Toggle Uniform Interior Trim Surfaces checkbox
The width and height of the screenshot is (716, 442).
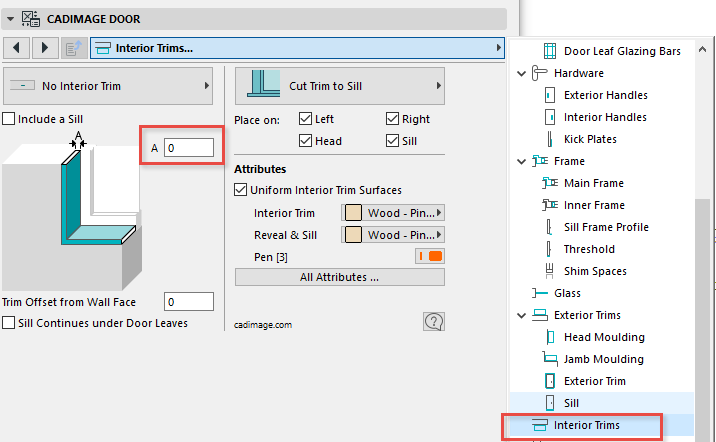point(241,190)
